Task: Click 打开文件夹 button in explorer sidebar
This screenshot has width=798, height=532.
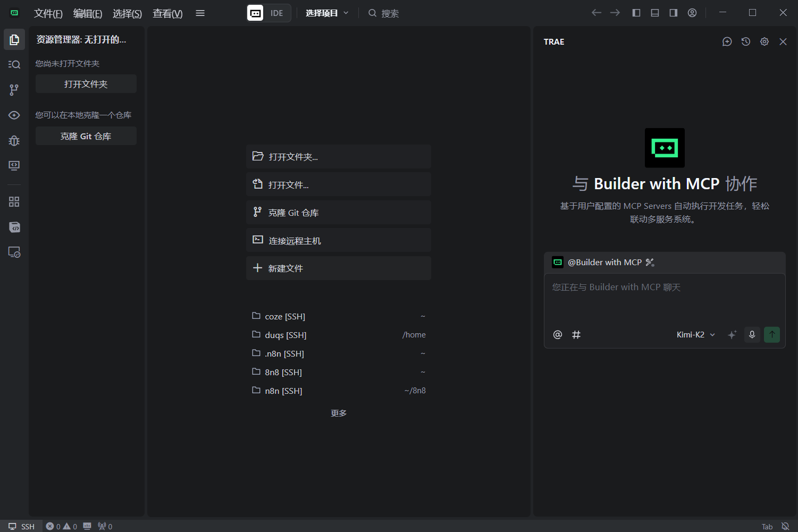Action: tap(86, 84)
